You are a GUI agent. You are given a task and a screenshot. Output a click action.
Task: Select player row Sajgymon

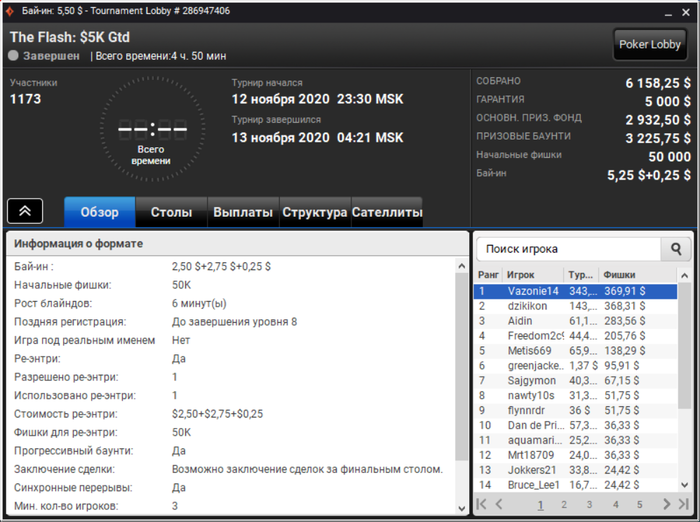[575, 380]
